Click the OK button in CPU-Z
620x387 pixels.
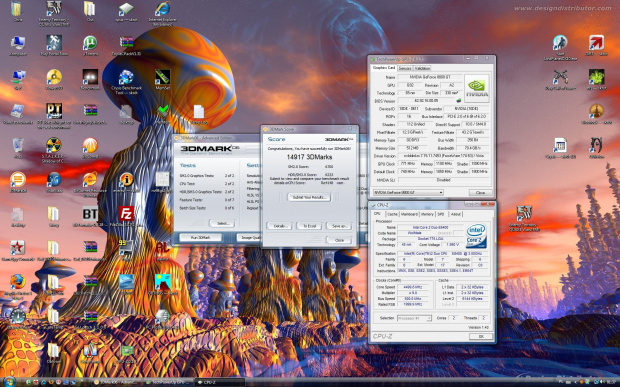pos(481,336)
